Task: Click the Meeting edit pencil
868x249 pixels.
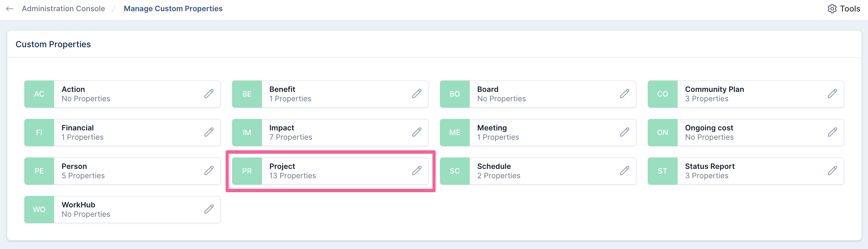Action: [624, 132]
